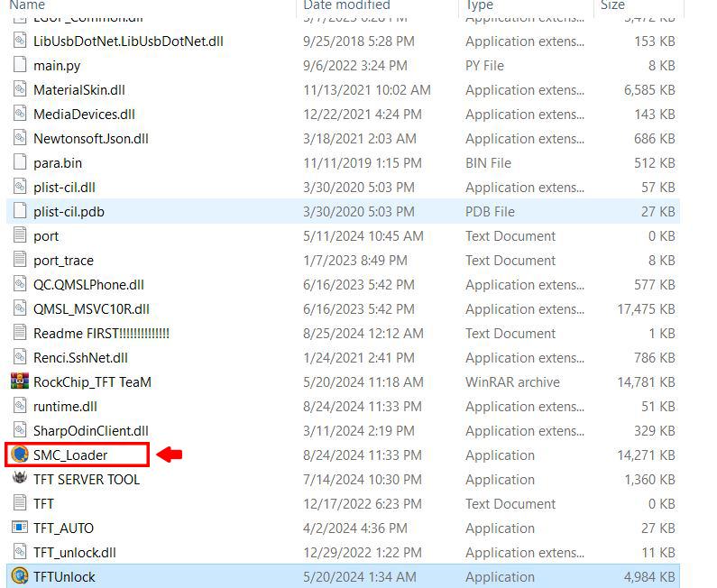Click the Readme FIRST text document icon

[20, 333]
